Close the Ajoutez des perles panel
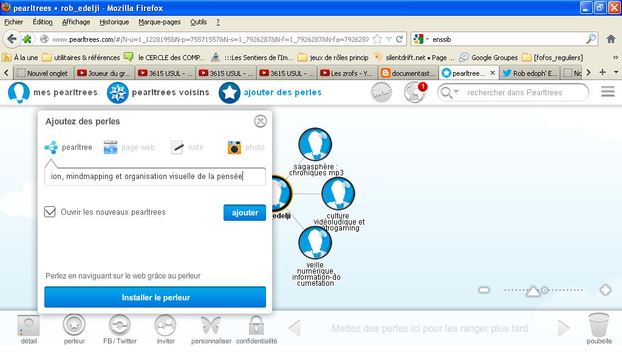Viewport: 622px width, 364px height. point(260,121)
